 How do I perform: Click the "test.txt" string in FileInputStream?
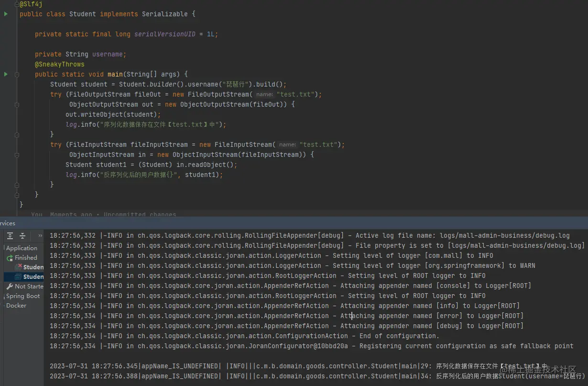tap(318, 144)
